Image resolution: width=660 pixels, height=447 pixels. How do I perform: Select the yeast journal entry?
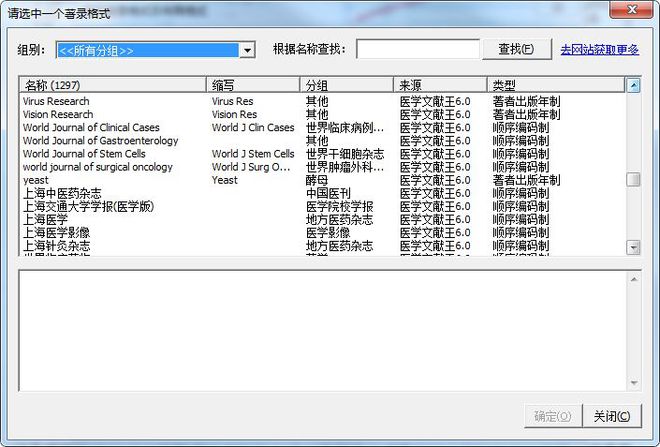click(x=36, y=180)
